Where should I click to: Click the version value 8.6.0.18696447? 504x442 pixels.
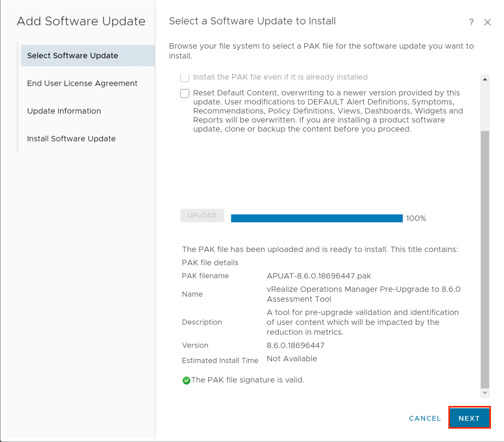click(x=296, y=345)
